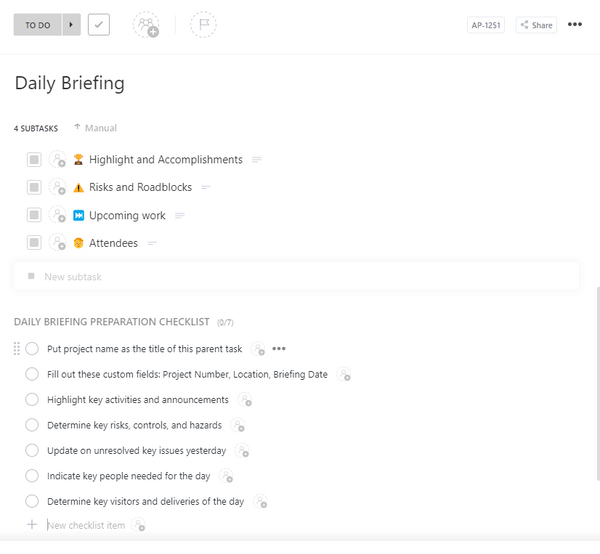Tick 'Indicate key people needed for the day'
This screenshot has width=600, height=554.
[x=32, y=476]
